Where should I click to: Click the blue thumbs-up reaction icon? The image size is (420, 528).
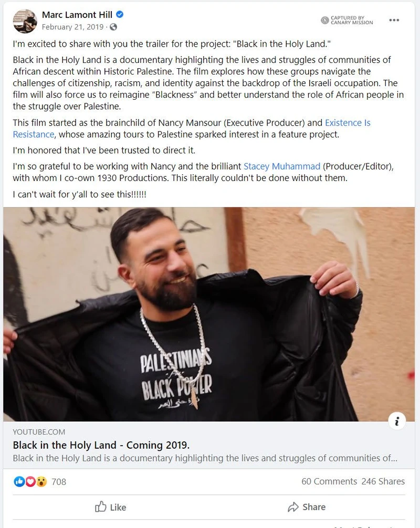[19, 481]
